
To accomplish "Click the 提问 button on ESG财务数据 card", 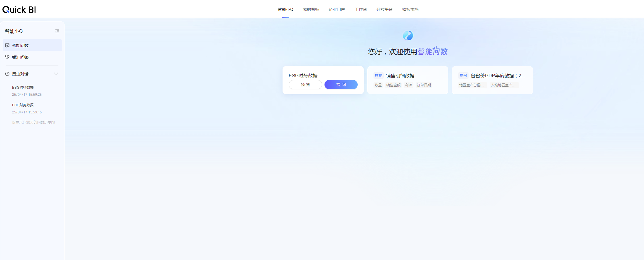I will [x=341, y=85].
